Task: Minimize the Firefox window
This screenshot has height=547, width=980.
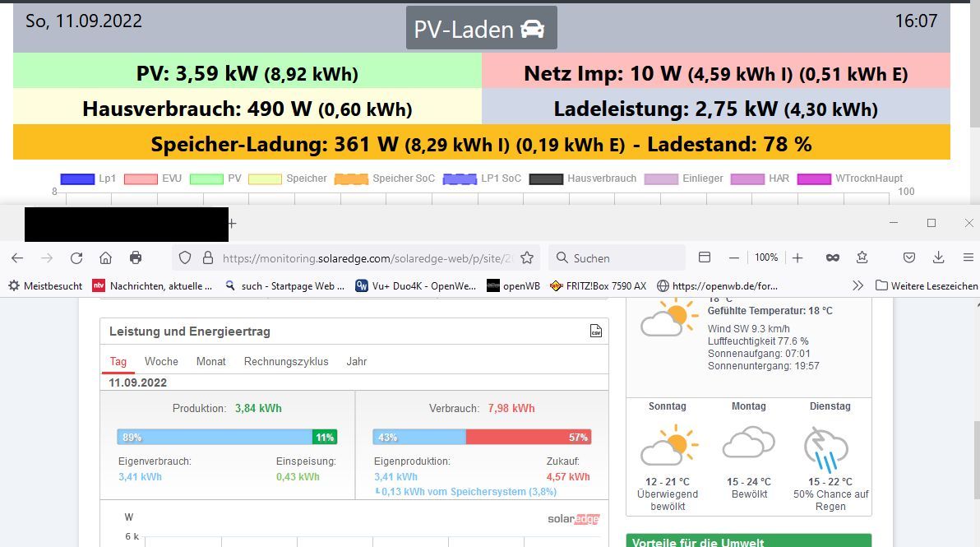Action: pos(894,223)
